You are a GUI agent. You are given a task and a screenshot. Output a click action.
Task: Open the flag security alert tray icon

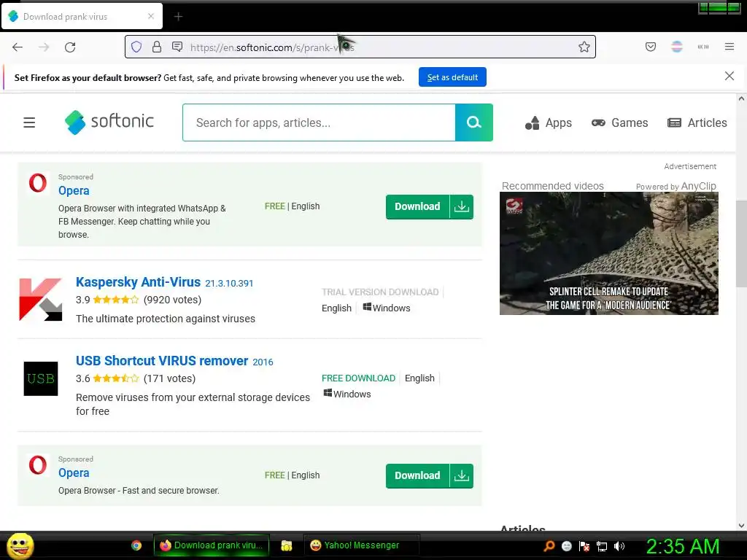click(x=584, y=545)
